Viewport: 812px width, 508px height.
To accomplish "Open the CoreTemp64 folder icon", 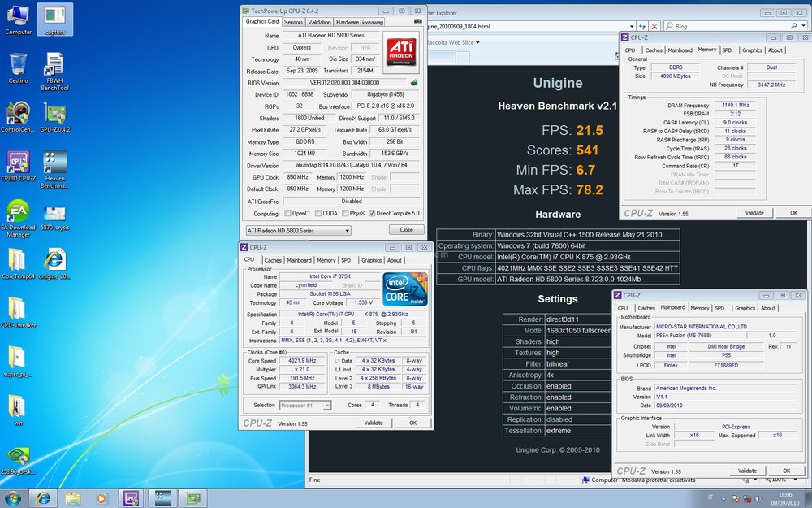I will coord(18,263).
